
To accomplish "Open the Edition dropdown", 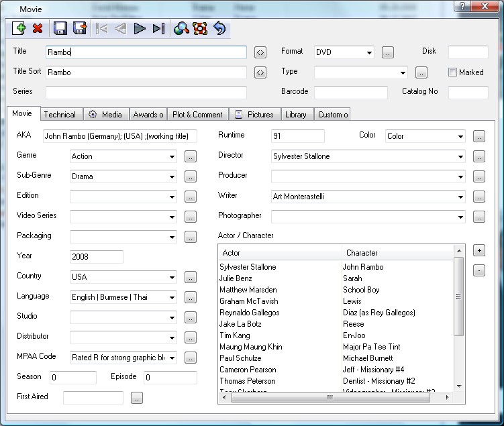I will 172,197.
